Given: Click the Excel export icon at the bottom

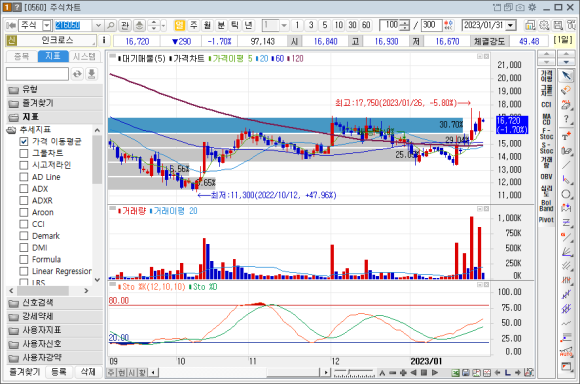Looking at the screenshot, I should coord(455,373).
